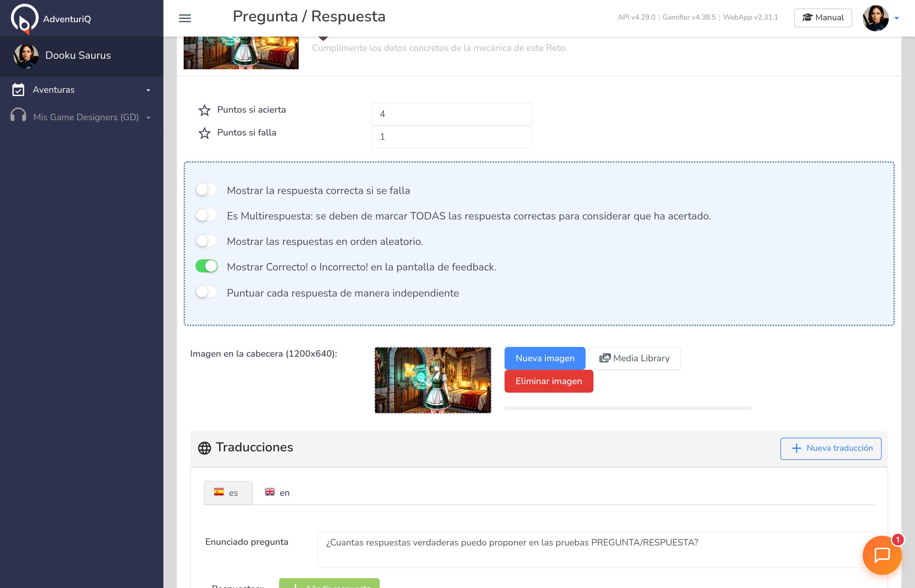
Task: Click the Gamifier v4.38.5 version text
Action: (x=689, y=17)
